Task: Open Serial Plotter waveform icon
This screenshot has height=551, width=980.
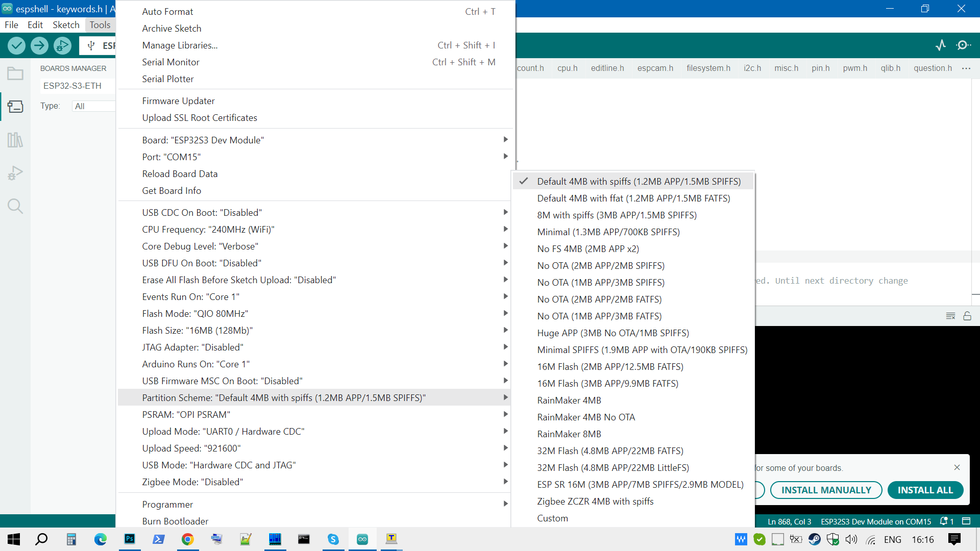Action: 941,45
